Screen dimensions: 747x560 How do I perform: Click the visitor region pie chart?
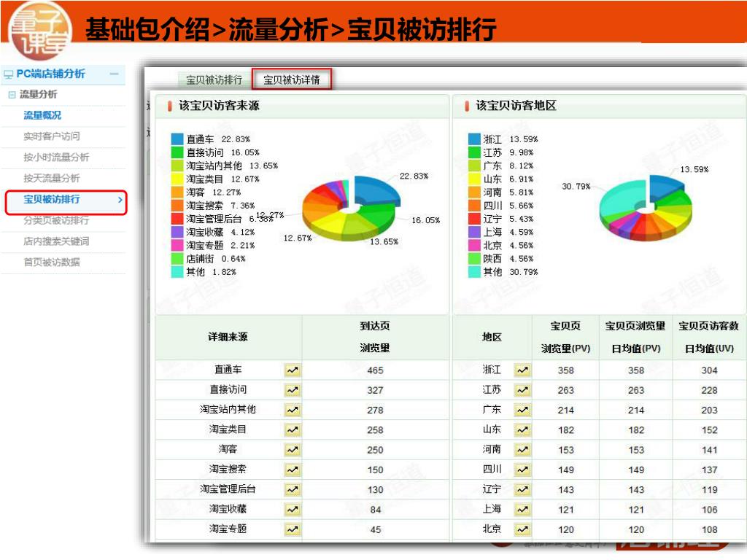[x=646, y=208]
